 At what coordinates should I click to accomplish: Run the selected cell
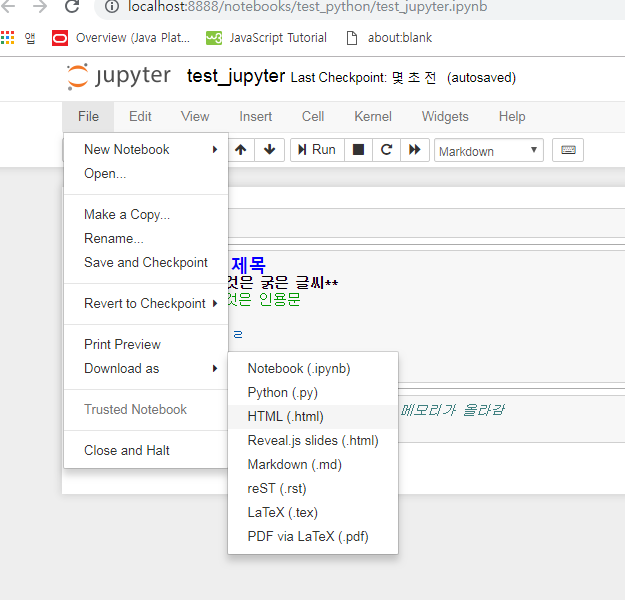[317, 150]
